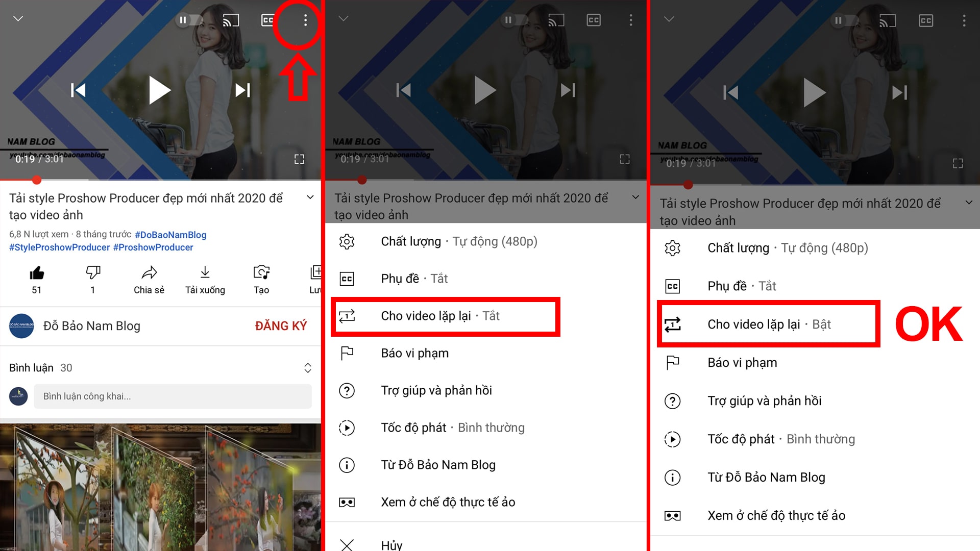
Task: Select Xem ở chế độ thực tế ảo middle menu
Action: (x=485, y=502)
